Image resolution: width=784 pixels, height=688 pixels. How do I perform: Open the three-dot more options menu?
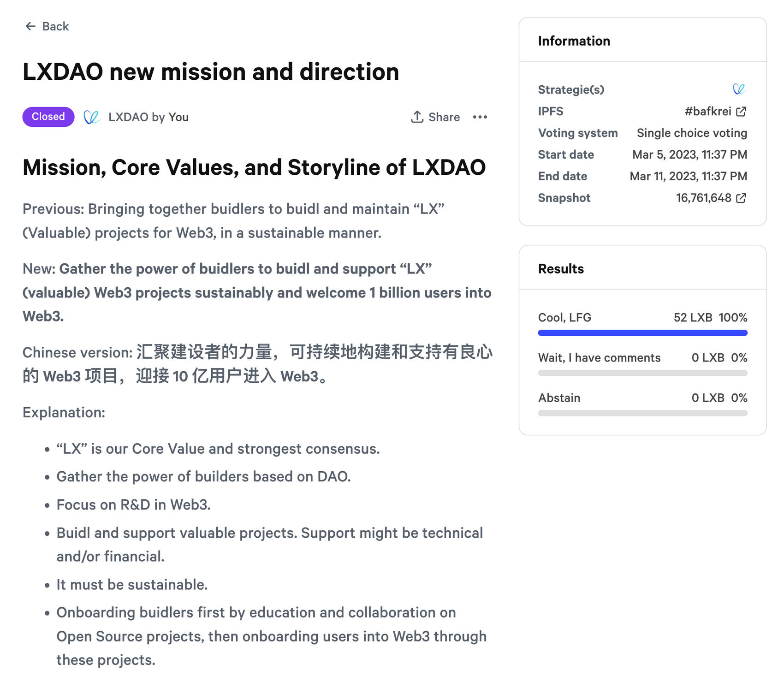pos(480,117)
